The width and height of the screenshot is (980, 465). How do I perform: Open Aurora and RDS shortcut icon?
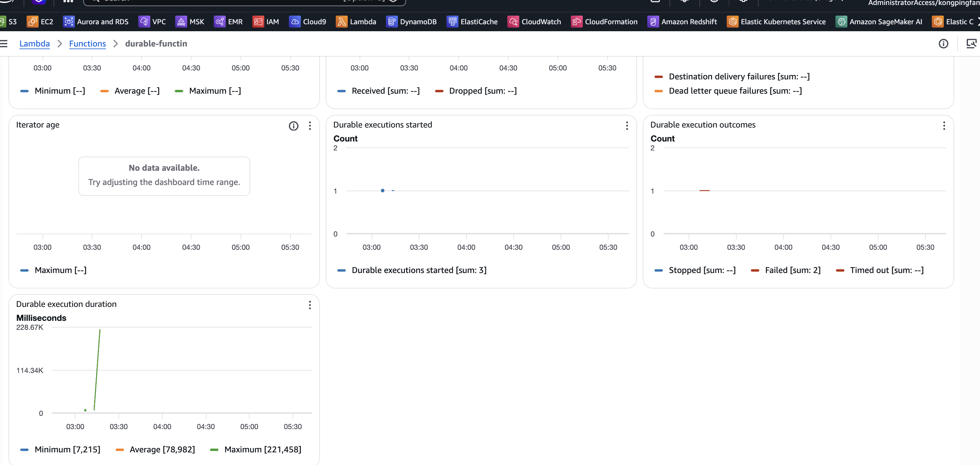click(x=68, y=22)
